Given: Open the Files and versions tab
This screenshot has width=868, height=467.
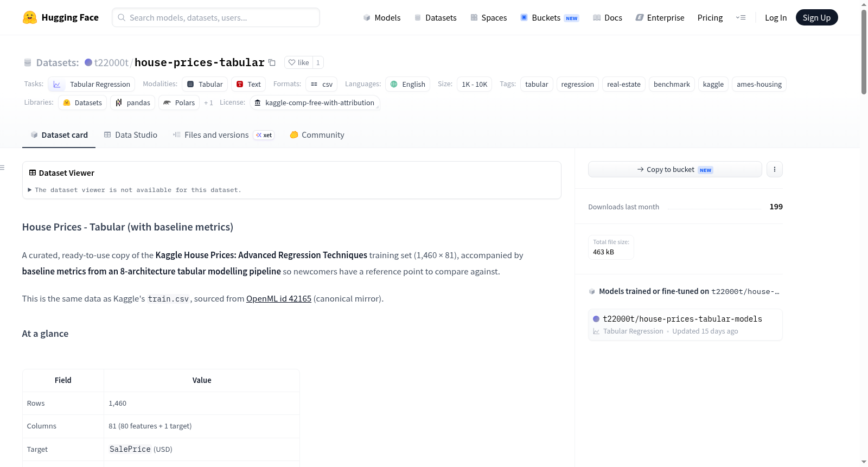Looking at the screenshot, I should (224, 135).
